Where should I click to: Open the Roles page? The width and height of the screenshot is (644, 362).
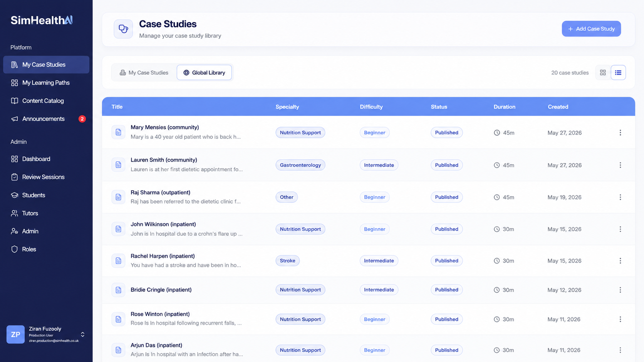click(x=46, y=249)
